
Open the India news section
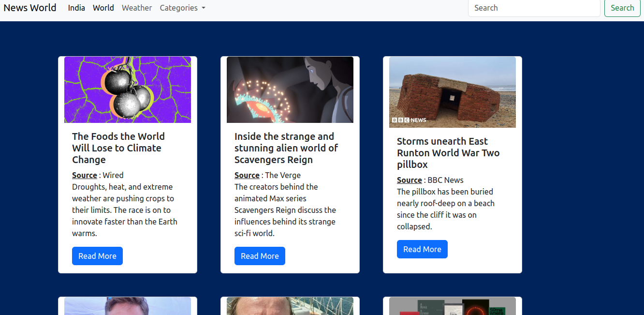pos(76,8)
